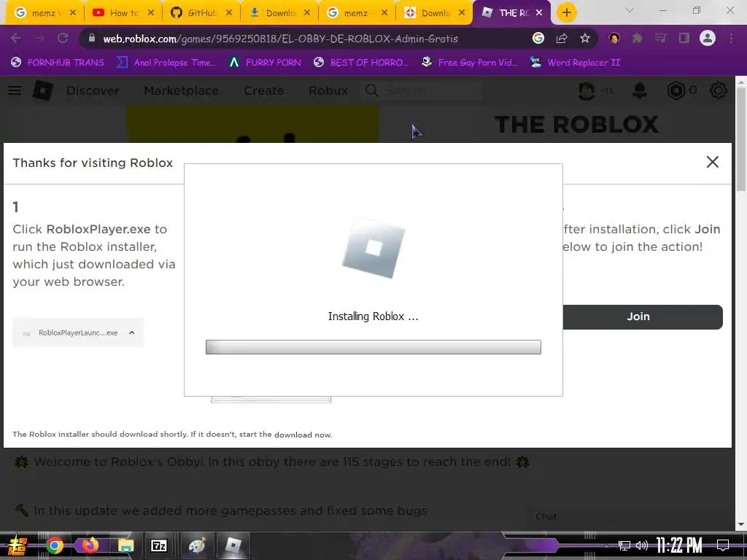The image size is (747, 560).
Task: Bookmark this page with the star icon
Action: coord(585,39)
